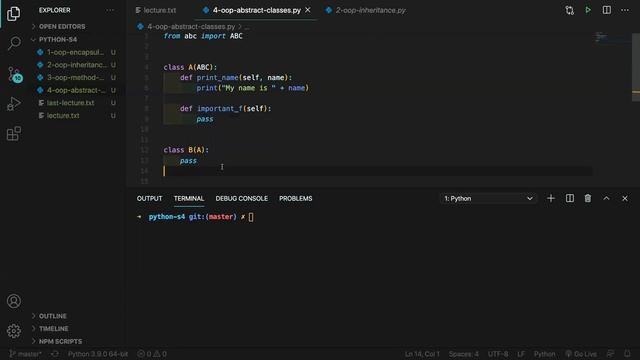Change end of line via LF
640x360 pixels.
521,354
